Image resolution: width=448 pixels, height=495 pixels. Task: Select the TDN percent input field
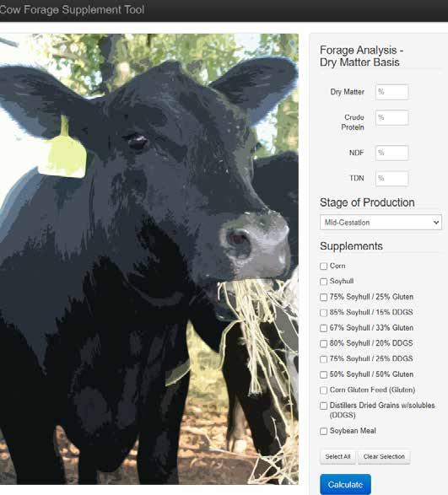[x=392, y=179]
